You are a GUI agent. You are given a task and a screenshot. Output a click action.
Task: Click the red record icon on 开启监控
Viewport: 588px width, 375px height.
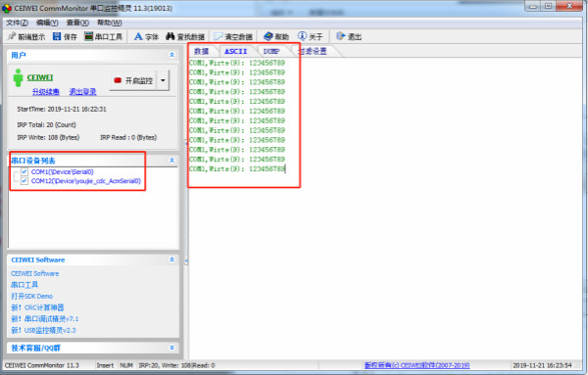(x=118, y=80)
